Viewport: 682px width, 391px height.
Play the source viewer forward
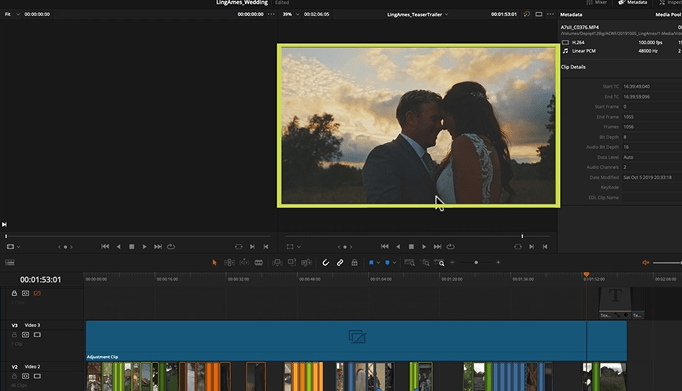(x=144, y=247)
